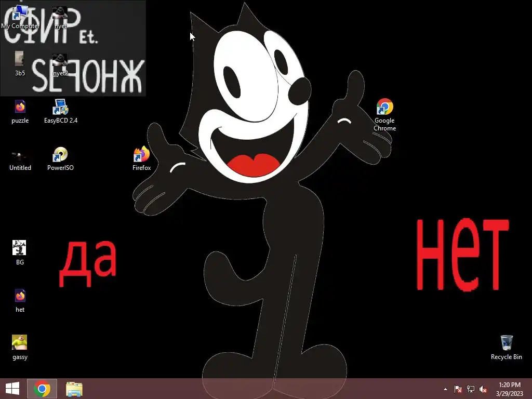
Task: Select the gassy image file icon
Action: tap(20, 348)
